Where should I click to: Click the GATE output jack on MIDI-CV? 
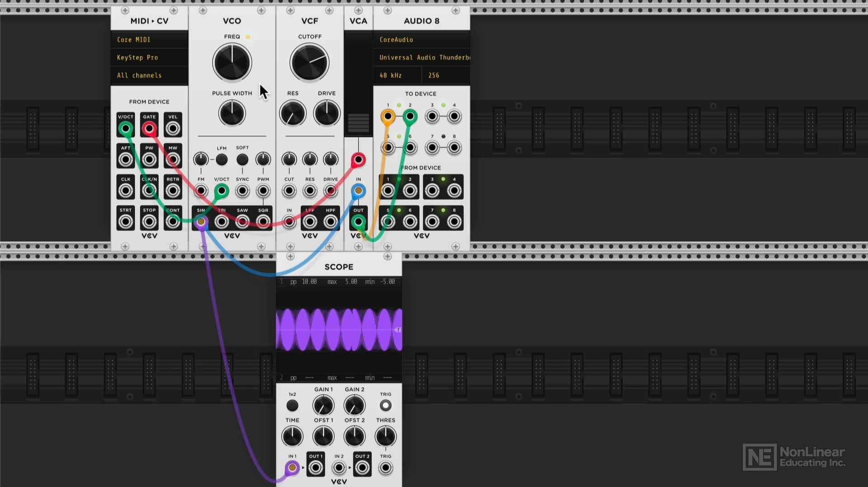coord(149,129)
